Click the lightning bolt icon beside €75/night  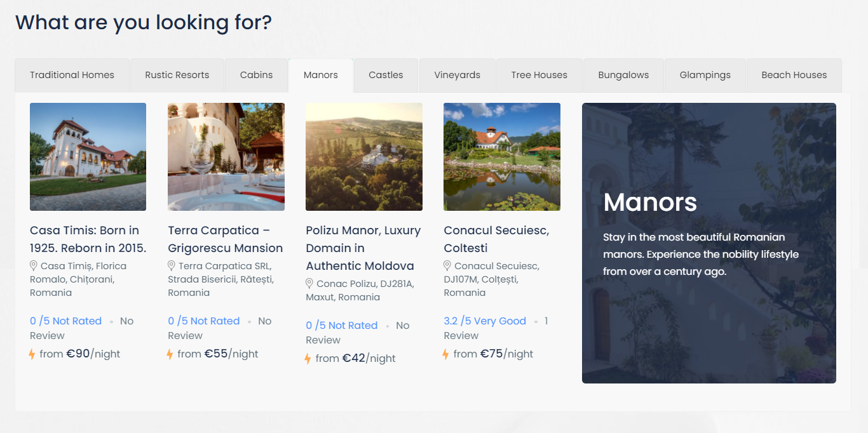pyautogui.click(x=445, y=354)
